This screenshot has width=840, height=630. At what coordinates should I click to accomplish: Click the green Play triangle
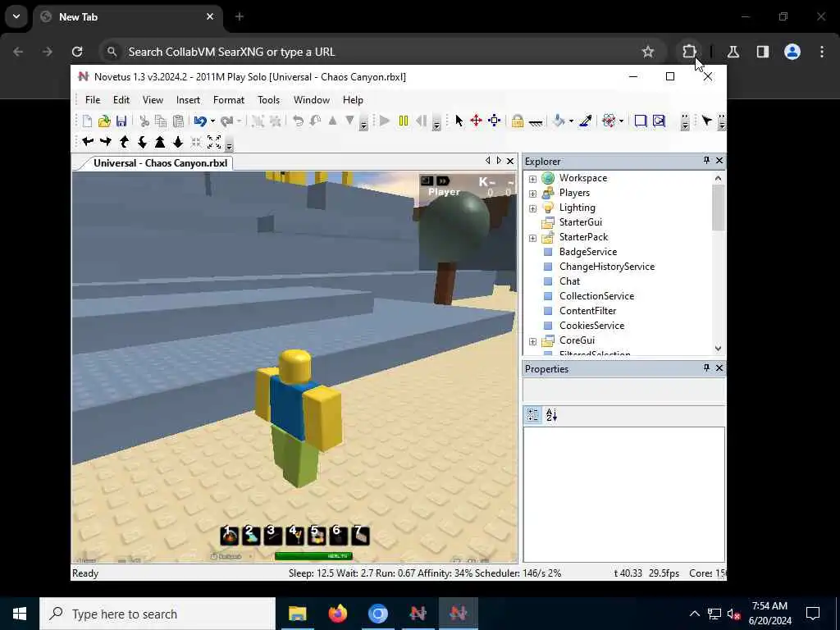pyautogui.click(x=385, y=121)
